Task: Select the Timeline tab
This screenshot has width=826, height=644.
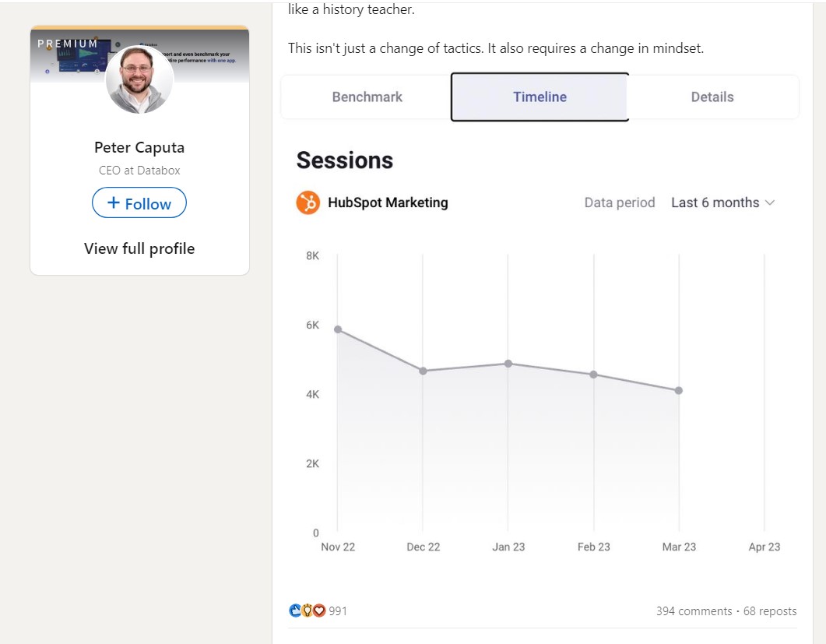Action: [540, 96]
